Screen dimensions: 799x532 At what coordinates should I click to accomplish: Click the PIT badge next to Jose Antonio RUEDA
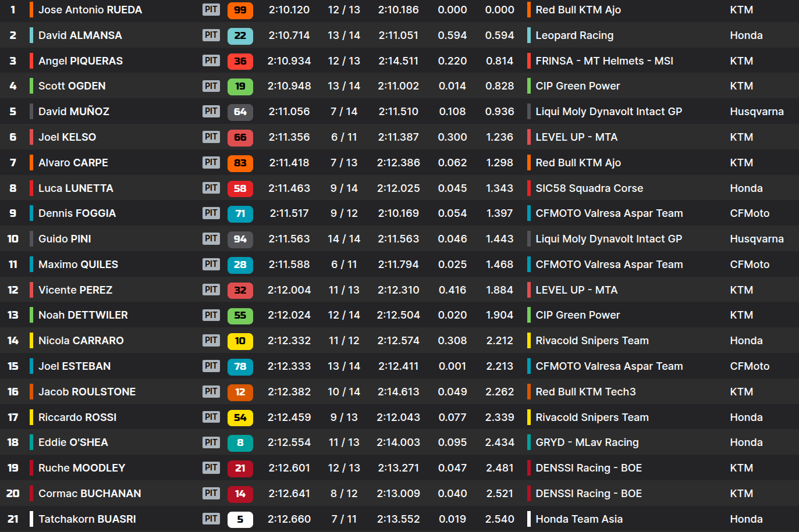211,10
